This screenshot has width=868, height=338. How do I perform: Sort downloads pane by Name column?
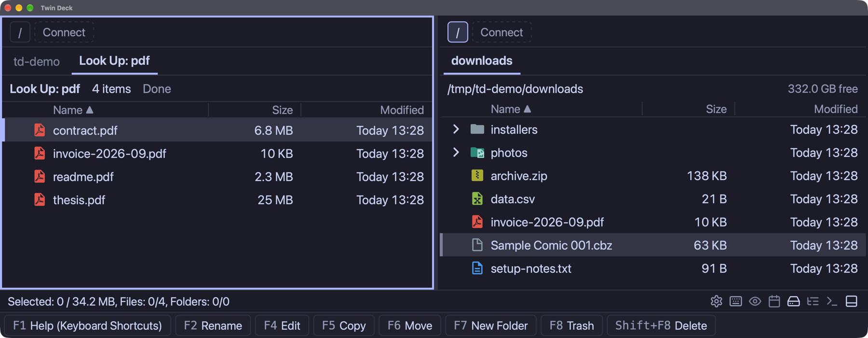pos(511,109)
